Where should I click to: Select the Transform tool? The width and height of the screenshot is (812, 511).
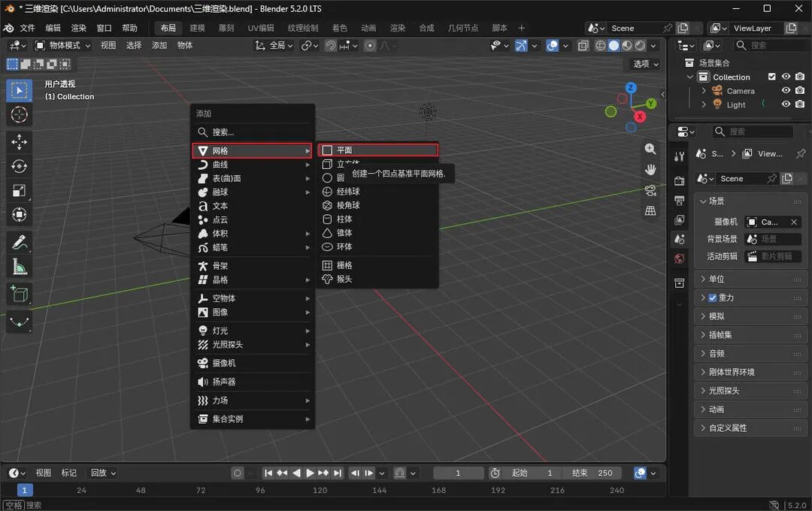(19, 214)
